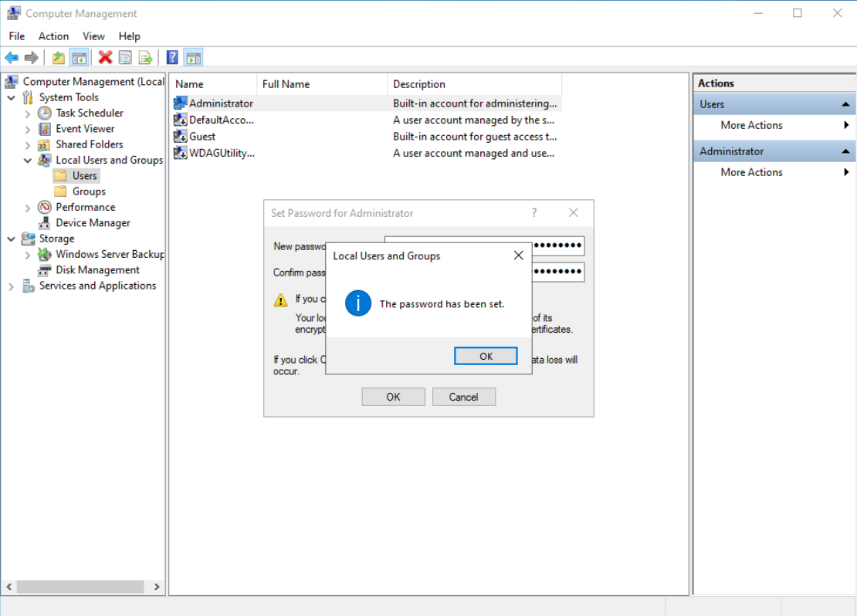The image size is (857, 616).
Task: Open More Actions submenu under Users
Action: 774,125
